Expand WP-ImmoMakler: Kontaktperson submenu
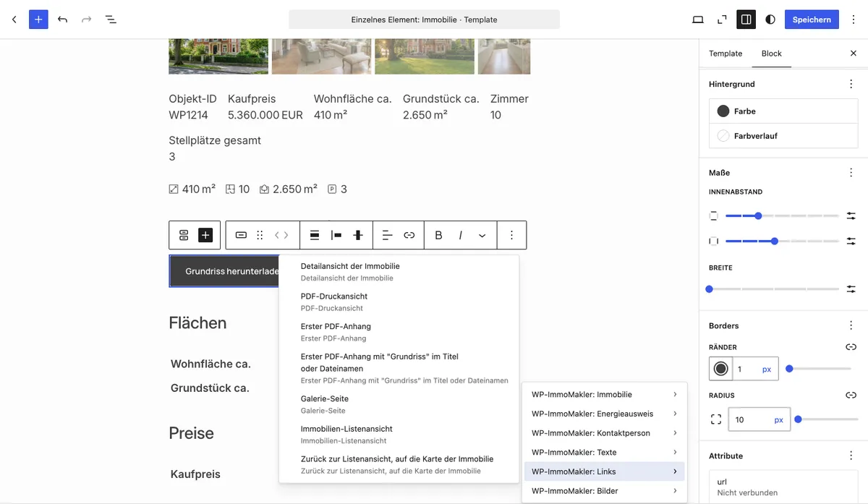 pos(604,433)
